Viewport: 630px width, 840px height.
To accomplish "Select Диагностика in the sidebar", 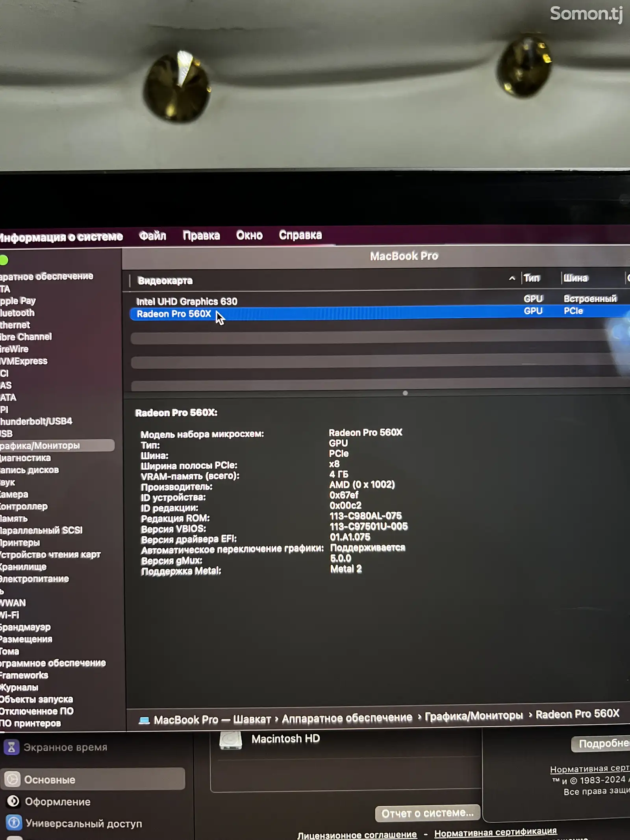I will click(26, 458).
